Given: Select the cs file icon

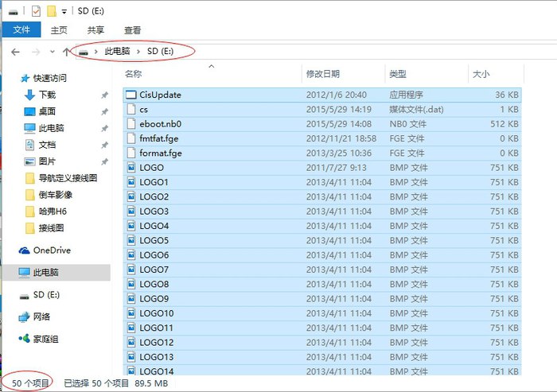Looking at the screenshot, I should 131,110.
